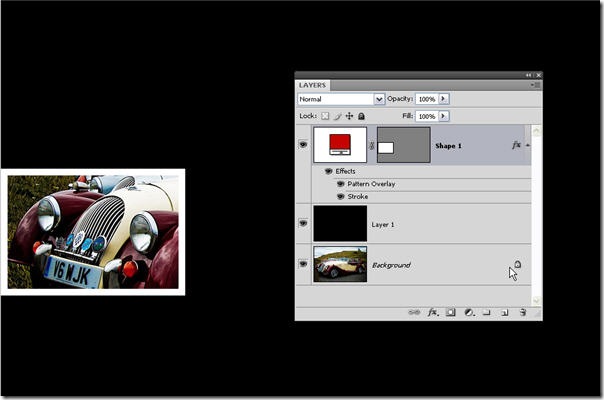Screen dimensions: 604x400
Task: Collapse the Shape 1 effects list
Action: click(527, 145)
